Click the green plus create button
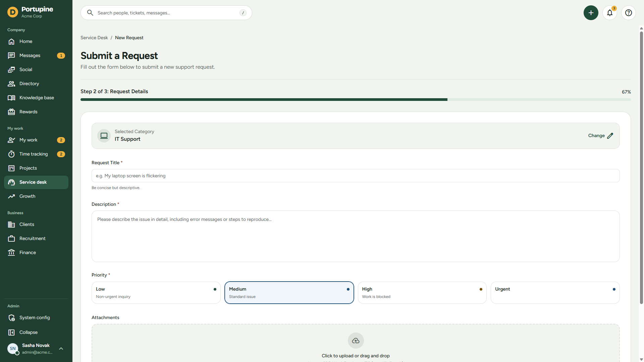644x362 pixels. point(591,13)
